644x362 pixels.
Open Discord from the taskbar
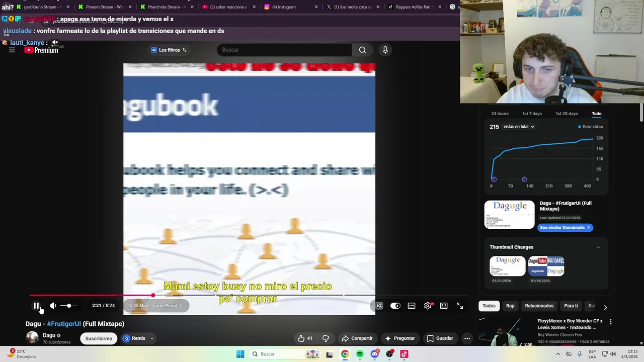[374, 354]
